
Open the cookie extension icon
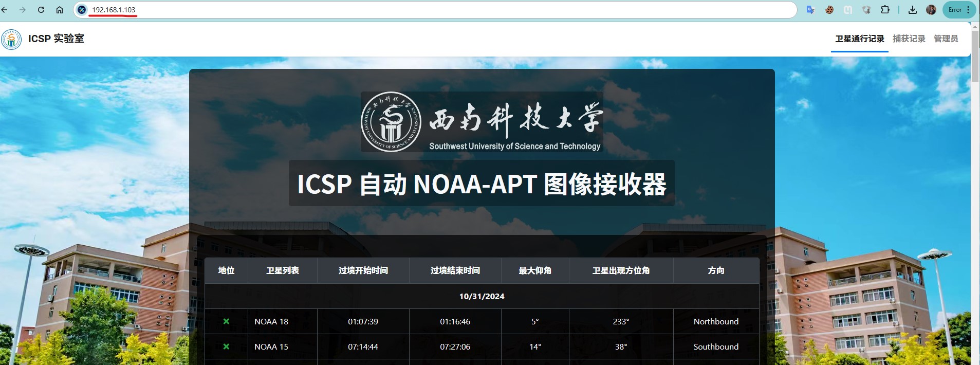(x=829, y=10)
